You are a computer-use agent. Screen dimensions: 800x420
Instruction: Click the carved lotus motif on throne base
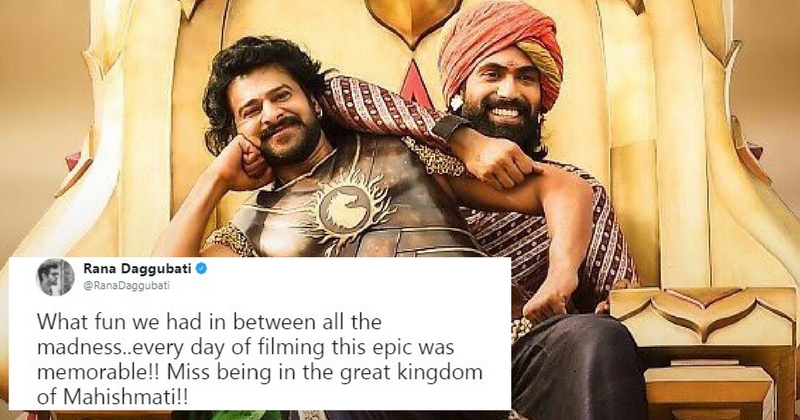tap(703, 313)
